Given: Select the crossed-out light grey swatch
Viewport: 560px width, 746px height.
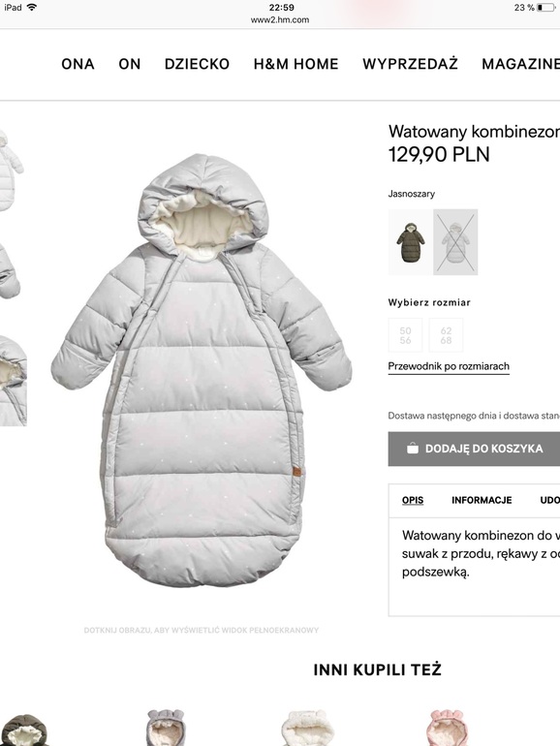Looking at the screenshot, I should [455, 242].
